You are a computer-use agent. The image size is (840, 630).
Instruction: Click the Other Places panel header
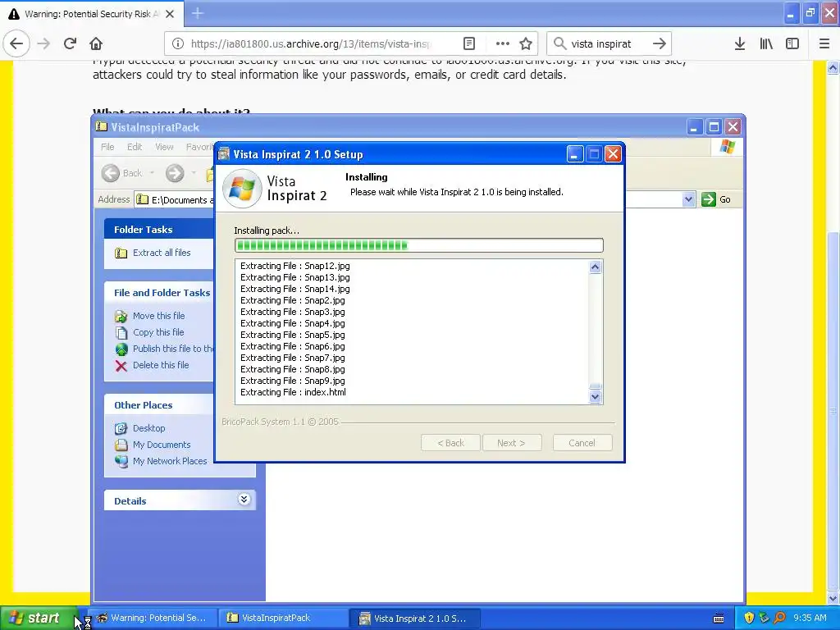click(x=159, y=405)
